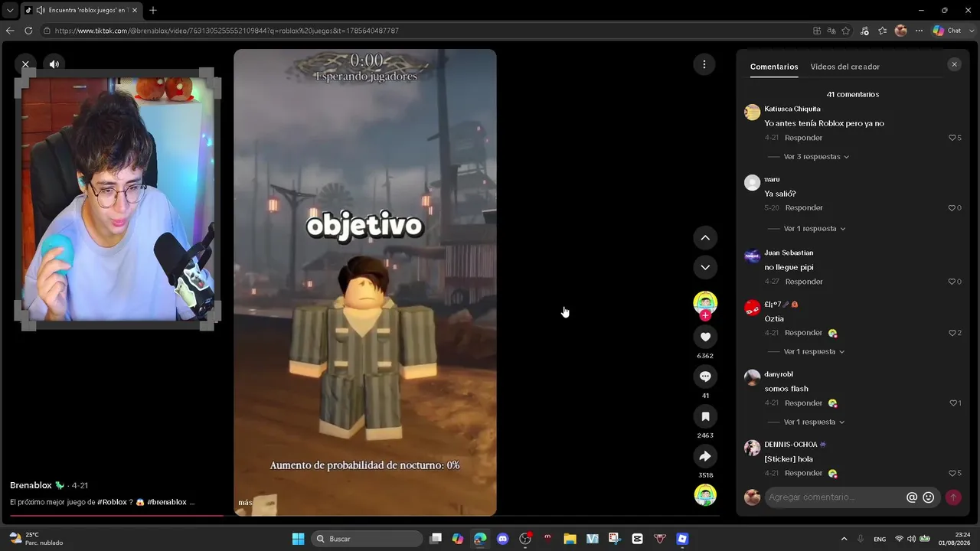Image resolution: width=980 pixels, height=551 pixels.
Task: Open File Explorer from the taskbar
Action: tap(570, 539)
